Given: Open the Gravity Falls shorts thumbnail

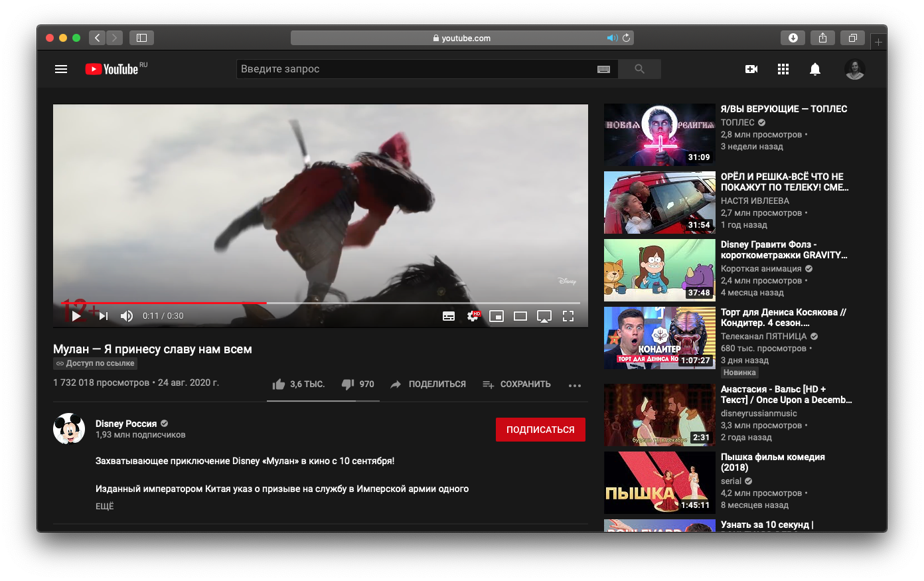Looking at the screenshot, I should 660,270.
